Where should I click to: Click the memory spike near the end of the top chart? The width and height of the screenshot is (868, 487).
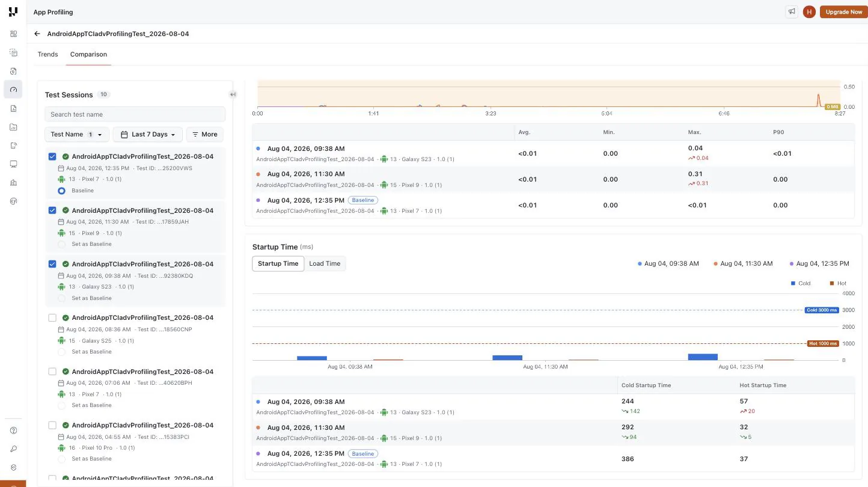pyautogui.click(x=818, y=100)
